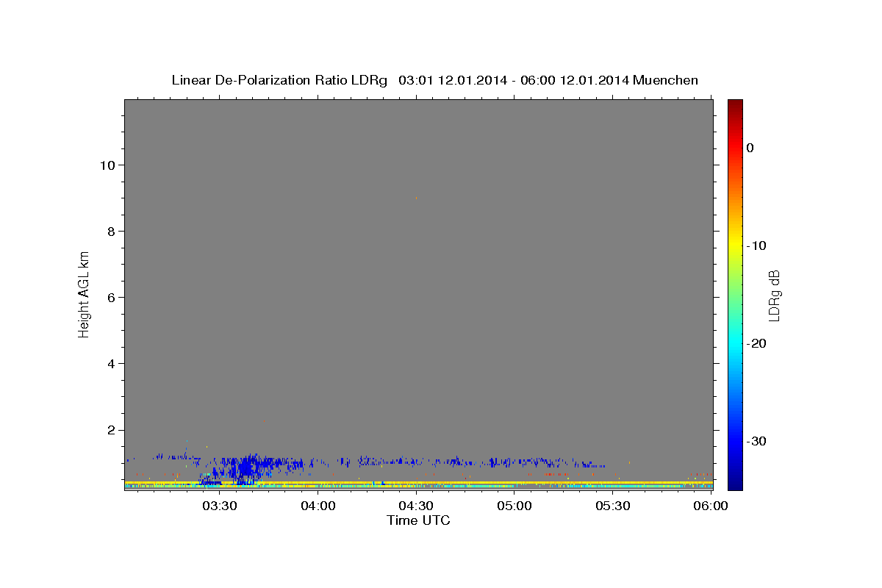Screen dimensions: 882x588
Task: Click the yellow ground-level band in plot
Action: pyautogui.click(x=419, y=483)
